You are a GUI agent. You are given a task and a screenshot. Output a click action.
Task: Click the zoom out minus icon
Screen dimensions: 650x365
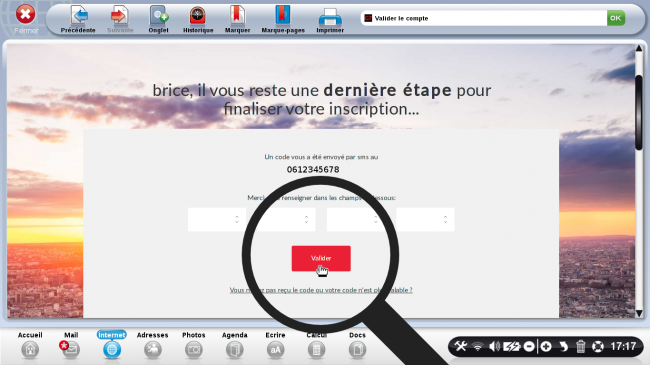529,346
